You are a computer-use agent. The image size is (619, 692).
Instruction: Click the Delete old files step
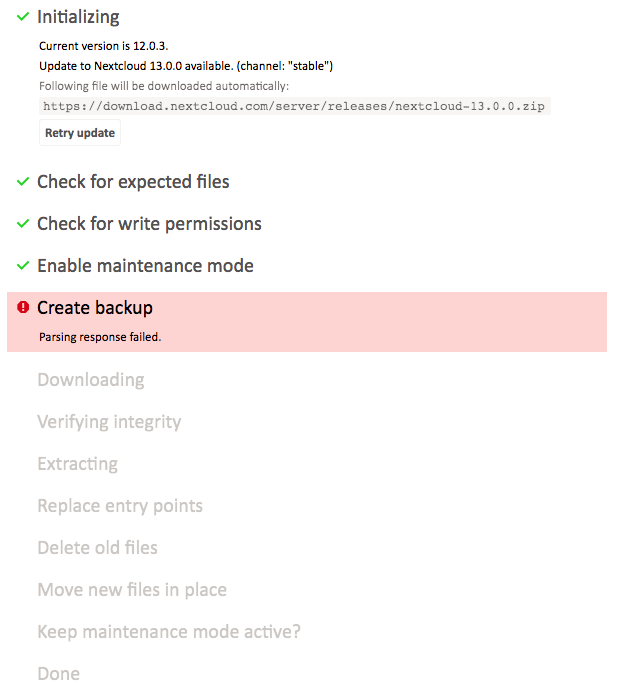(98, 548)
